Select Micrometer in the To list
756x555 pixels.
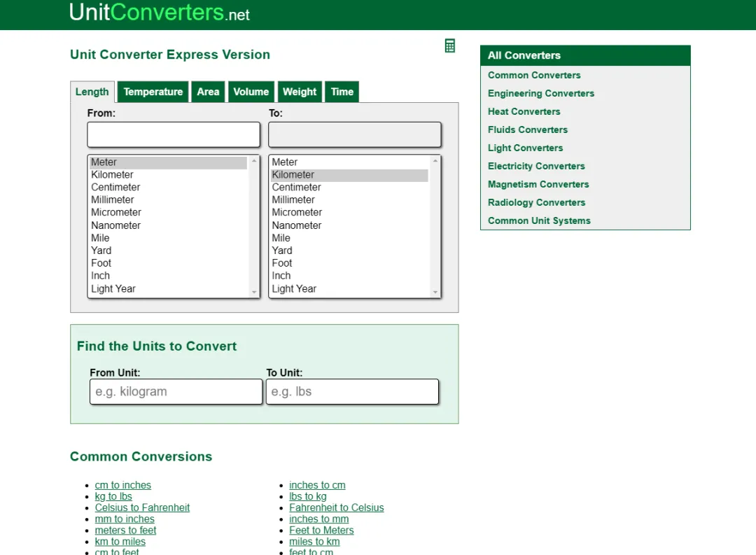[x=349, y=212]
